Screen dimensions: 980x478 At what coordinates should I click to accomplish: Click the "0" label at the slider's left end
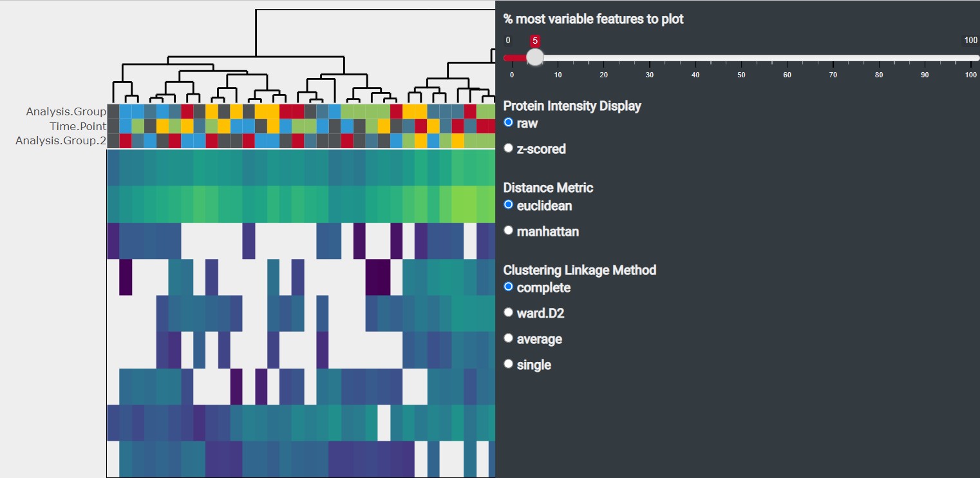[508, 40]
